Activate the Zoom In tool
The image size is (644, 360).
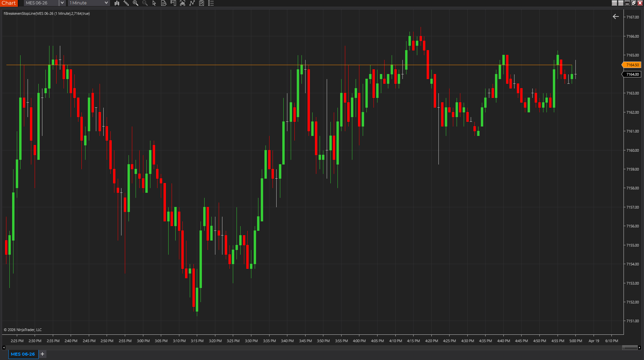[136, 3]
